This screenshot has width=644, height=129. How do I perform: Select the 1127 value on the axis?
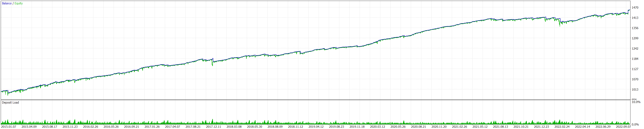(x=635, y=69)
